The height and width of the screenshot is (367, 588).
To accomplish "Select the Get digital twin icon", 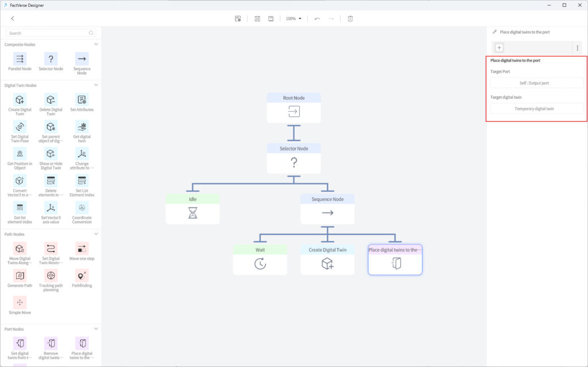I will [x=82, y=127].
